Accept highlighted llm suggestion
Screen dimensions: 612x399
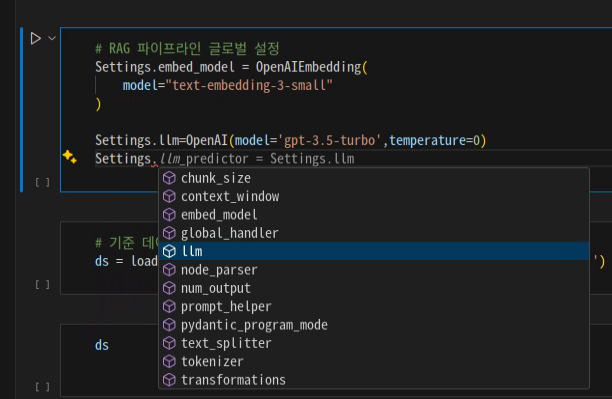[374, 251]
